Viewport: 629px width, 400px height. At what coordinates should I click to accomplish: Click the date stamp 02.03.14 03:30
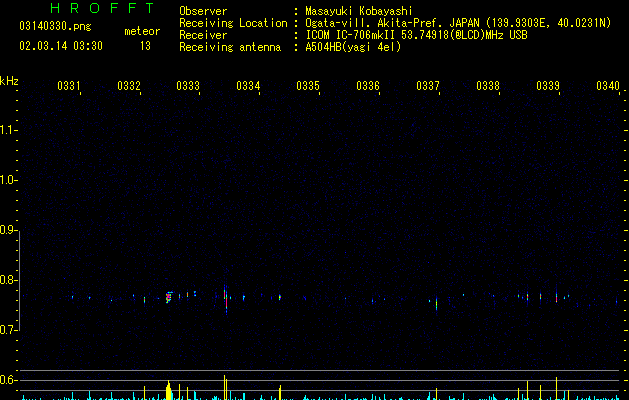(x=61, y=46)
